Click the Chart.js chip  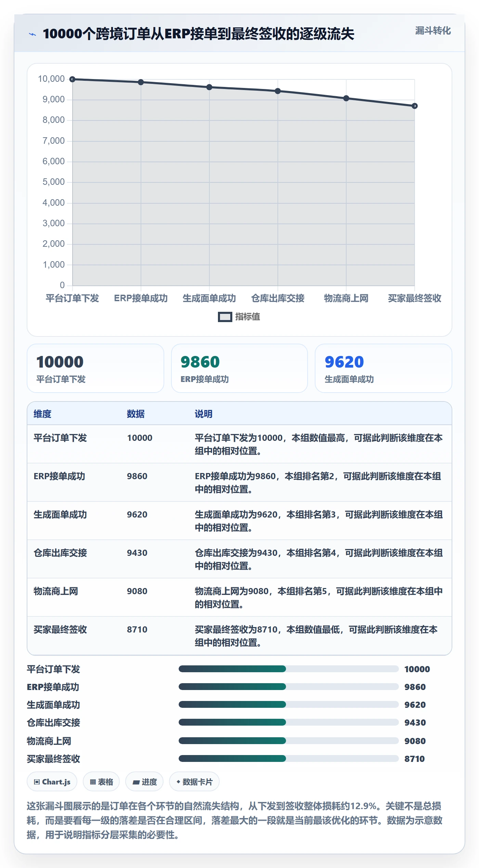click(52, 782)
